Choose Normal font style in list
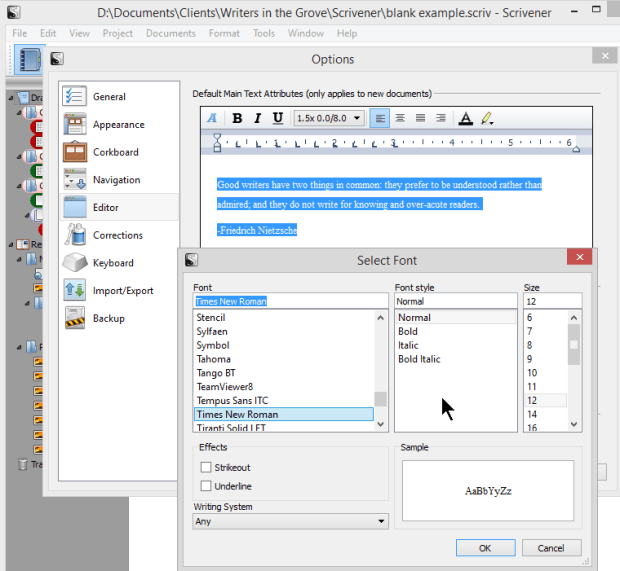Screen dimensions: 620x571 456,318
